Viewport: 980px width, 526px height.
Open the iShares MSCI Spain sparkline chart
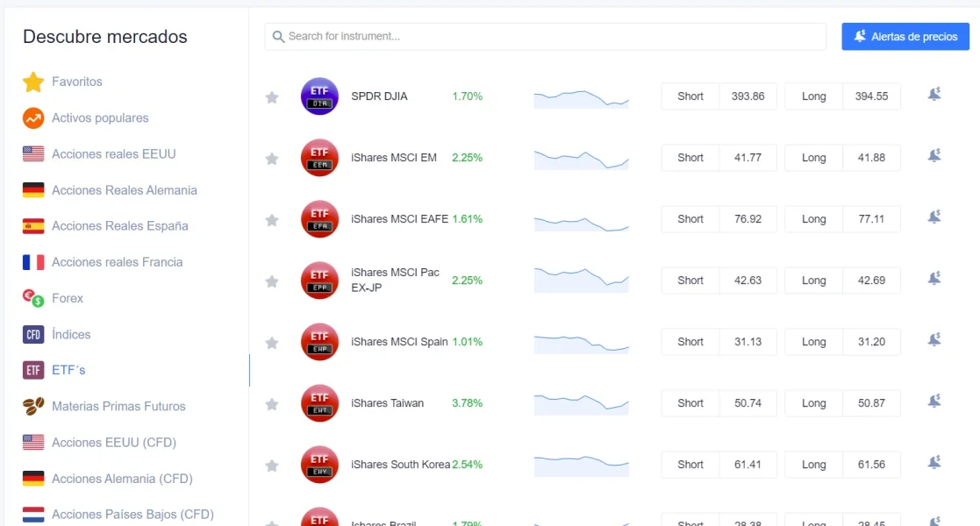click(582, 342)
